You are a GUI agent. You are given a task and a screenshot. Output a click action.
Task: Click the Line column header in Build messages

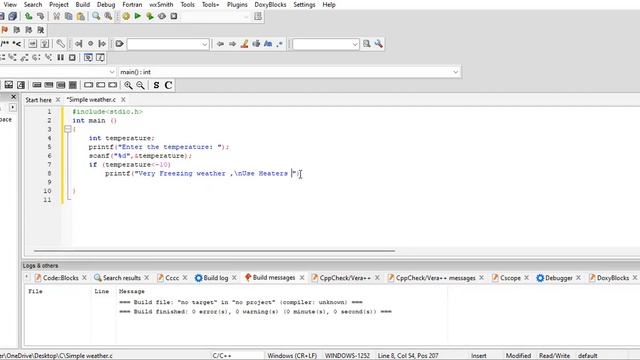102,291
